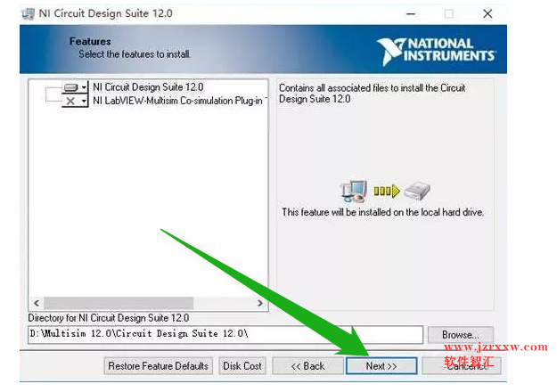Open install-state dropdown for LabVIEW-Multisim Co-simulation Plug-in
The height and width of the screenshot is (392, 557).
tap(84, 101)
